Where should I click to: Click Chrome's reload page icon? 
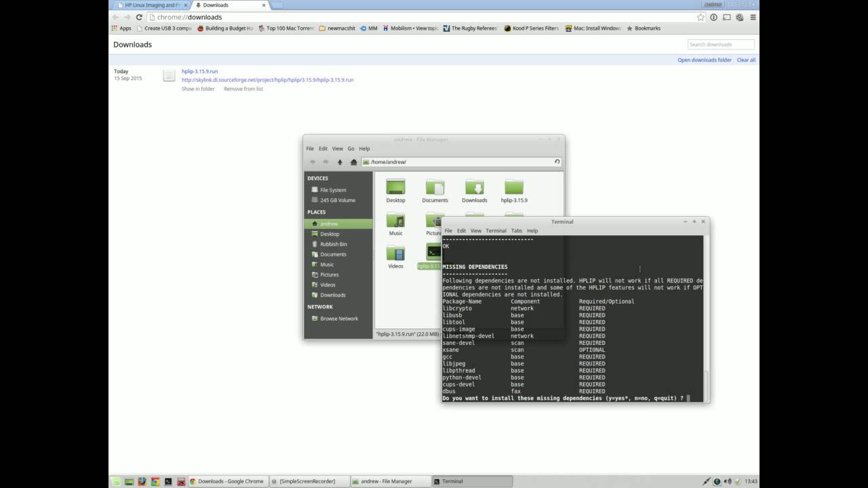(x=139, y=17)
